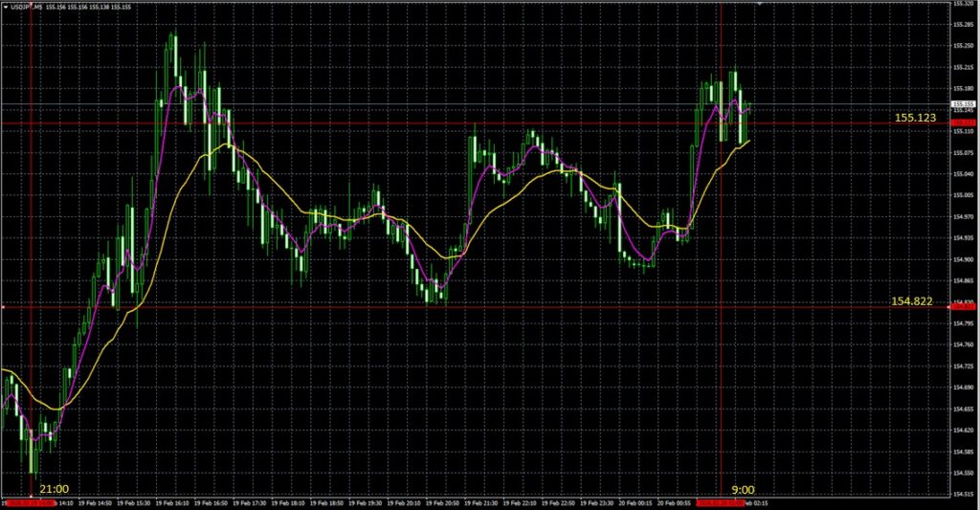Click the 154.690 value on price scale

pos(963,388)
